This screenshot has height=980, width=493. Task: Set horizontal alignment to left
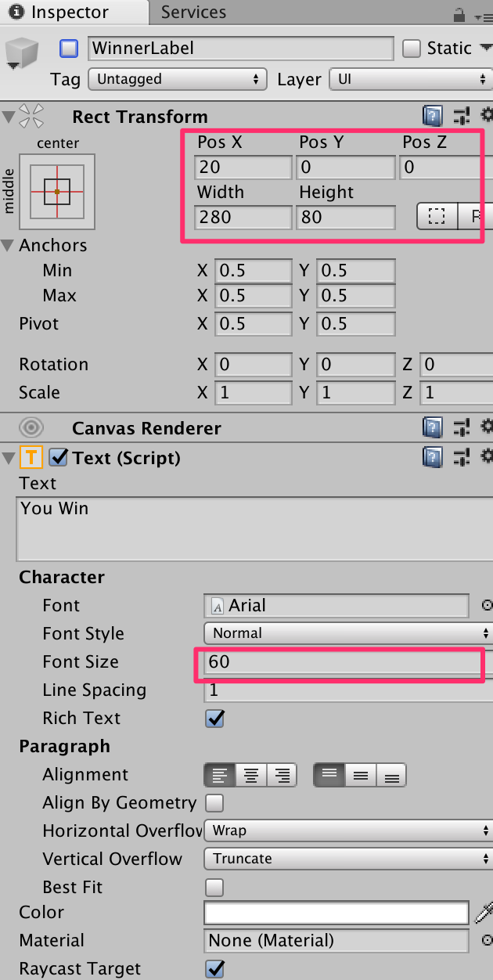pos(220,775)
